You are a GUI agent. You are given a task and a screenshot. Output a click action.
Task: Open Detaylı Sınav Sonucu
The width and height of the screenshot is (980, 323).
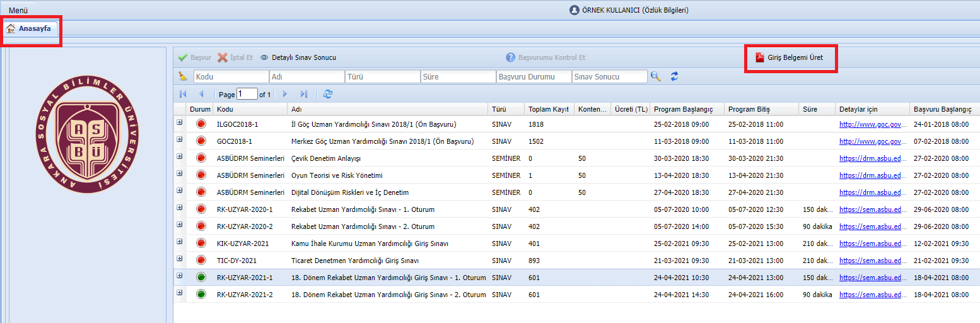[298, 57]
